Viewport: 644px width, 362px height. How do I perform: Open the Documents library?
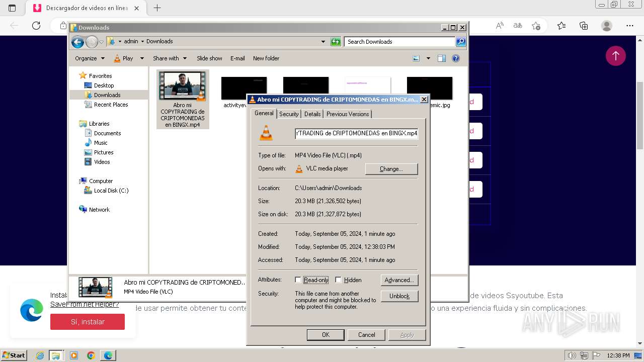click(107, 133)
